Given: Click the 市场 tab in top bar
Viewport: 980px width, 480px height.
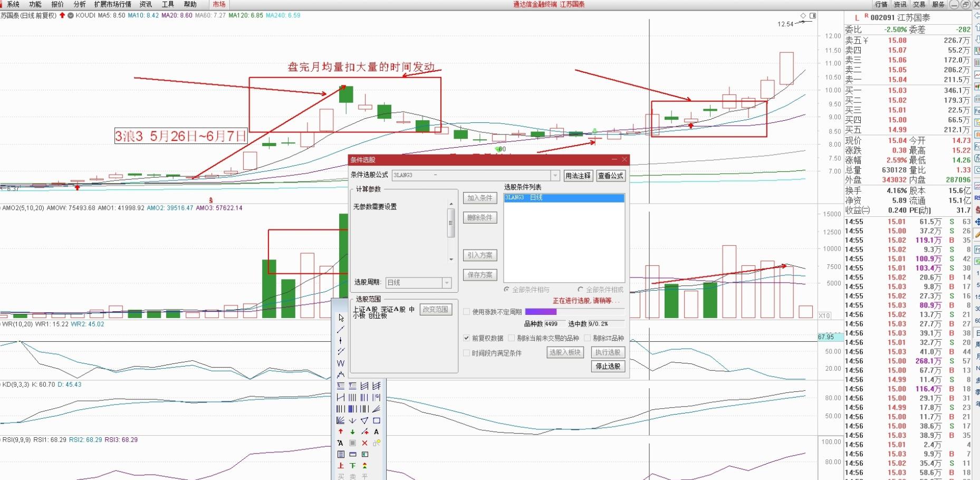Looking at the screenshot, I should point(219,4).
